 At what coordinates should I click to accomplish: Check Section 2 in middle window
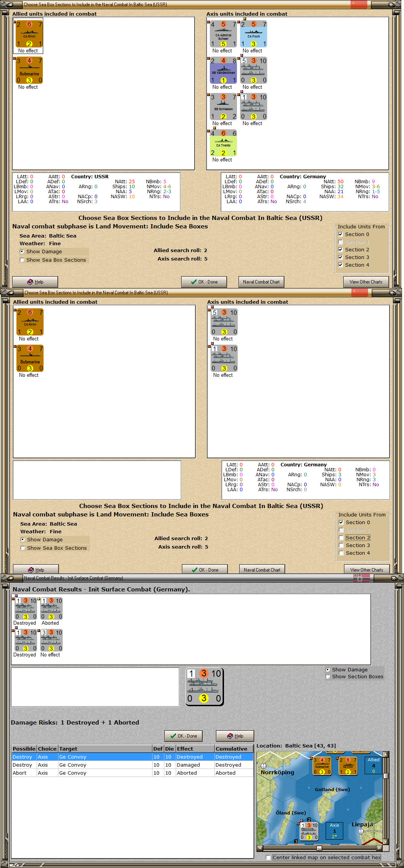tap(341, 537)
